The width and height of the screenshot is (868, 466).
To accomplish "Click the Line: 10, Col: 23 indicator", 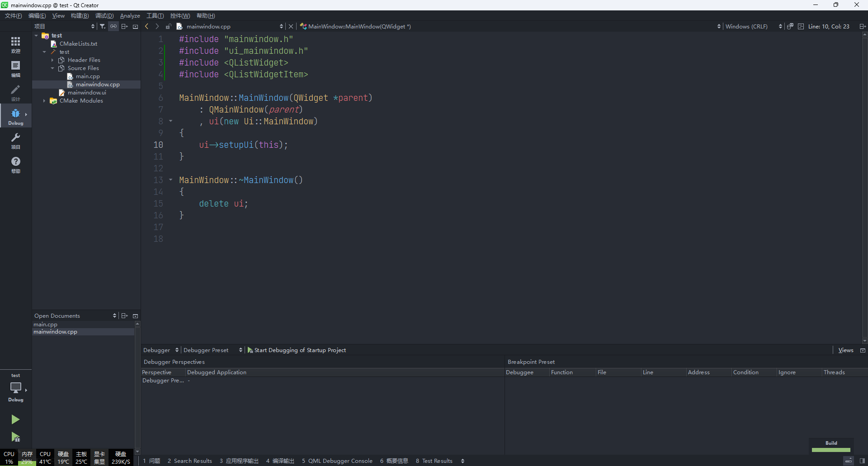I will 829,26.
